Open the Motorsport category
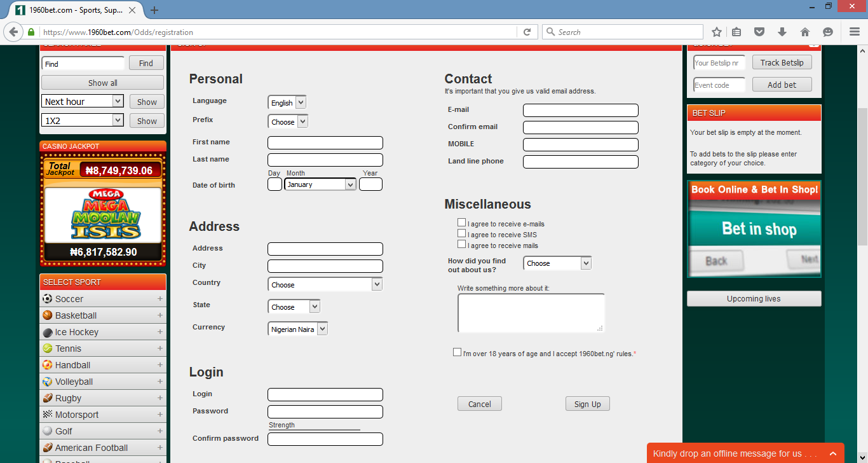 pyautogui.click(x=103, y=415)
